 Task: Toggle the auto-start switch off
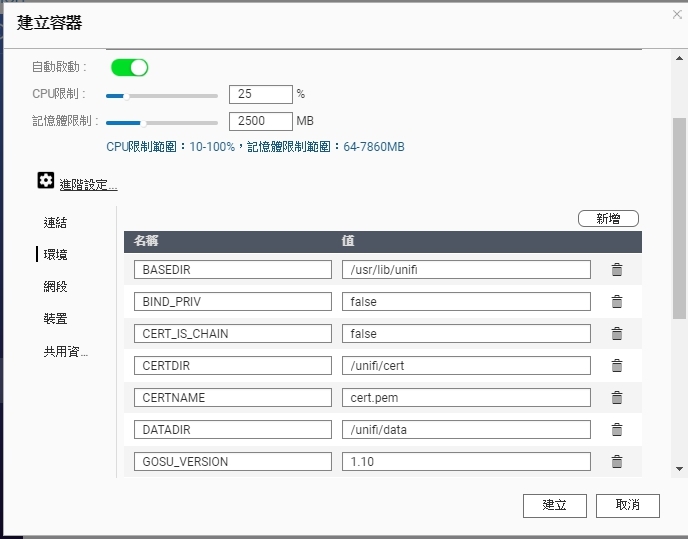click(x=129, y=68)
